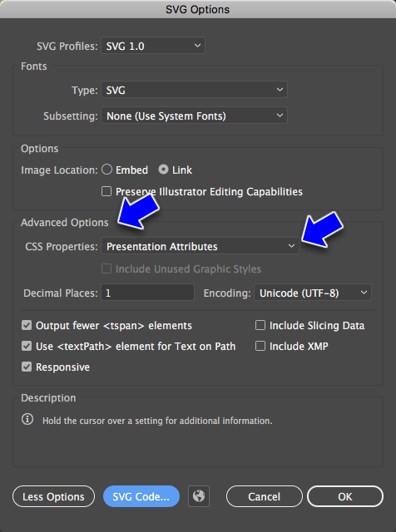The height and width of the screenshot is (532, 396).
Task: Uncheck the Responsive checkbox
Action: click(x=27, y=367)
